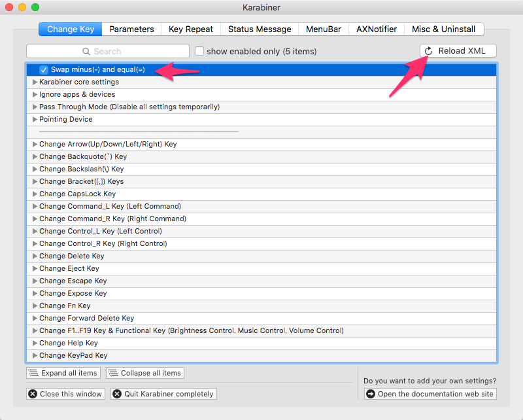Click Expand all items button label
Viewport: 523px width, 420px height.
tap(69, 373)
